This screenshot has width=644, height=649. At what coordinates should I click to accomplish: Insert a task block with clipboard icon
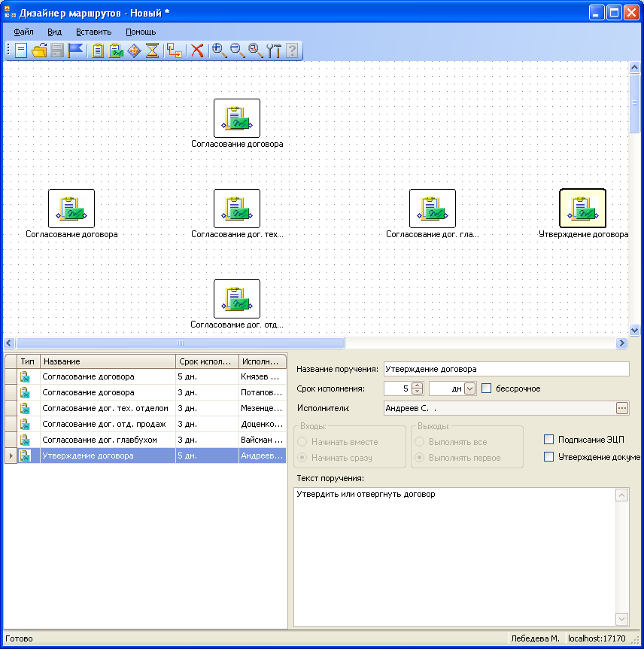click(98, 50)
